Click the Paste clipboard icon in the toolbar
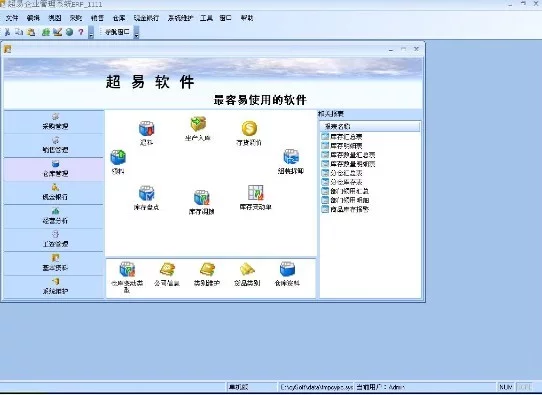 point(31,32)
